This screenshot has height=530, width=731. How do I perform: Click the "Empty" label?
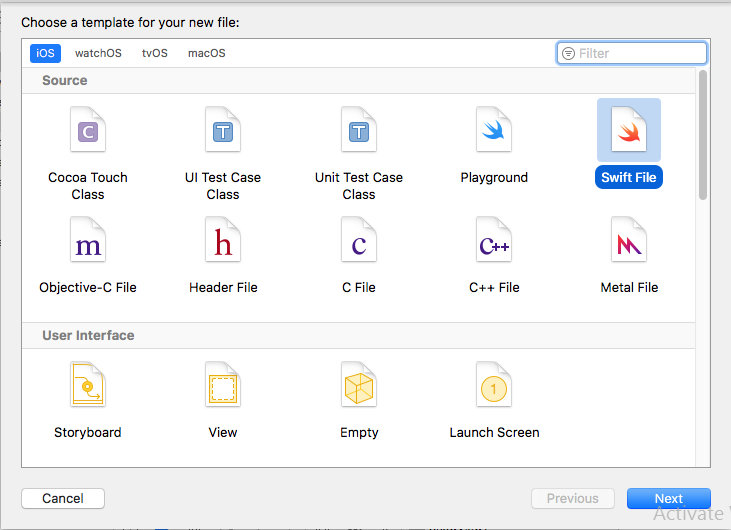(x=359, y=433)
